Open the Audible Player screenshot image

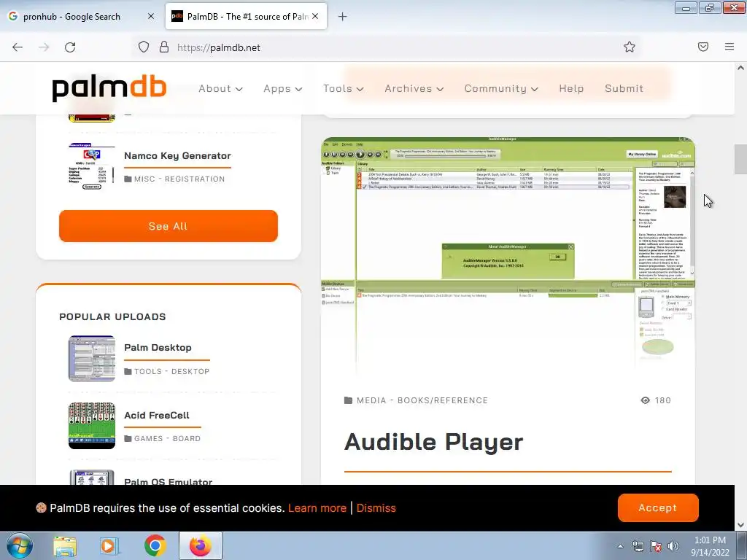tap(508, 256)
